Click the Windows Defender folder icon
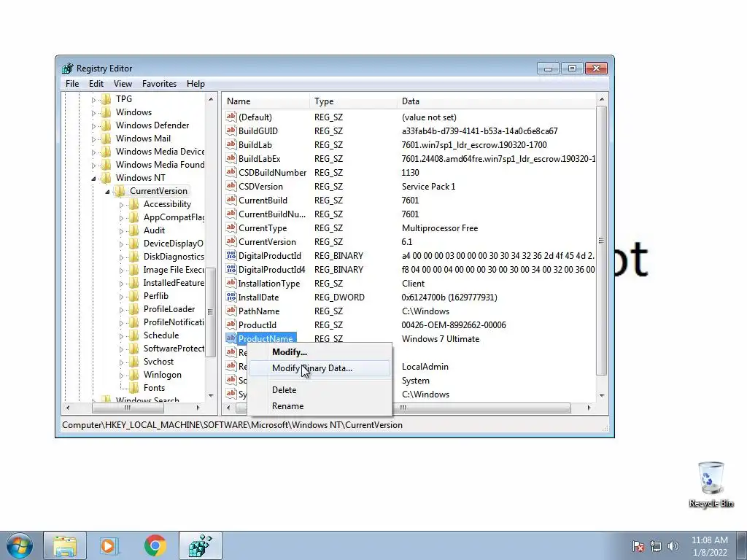The height and width of the screenshot is (560, 747). click(106, 125)
